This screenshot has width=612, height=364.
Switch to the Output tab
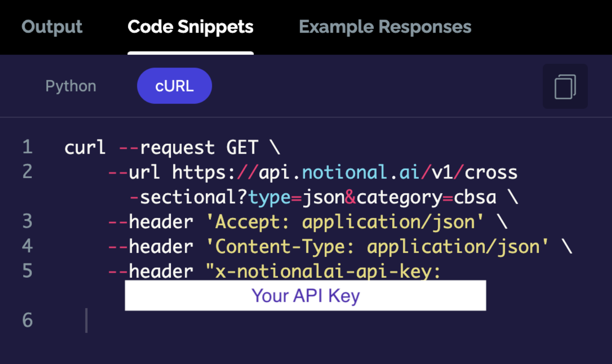[x=52, y=27]
